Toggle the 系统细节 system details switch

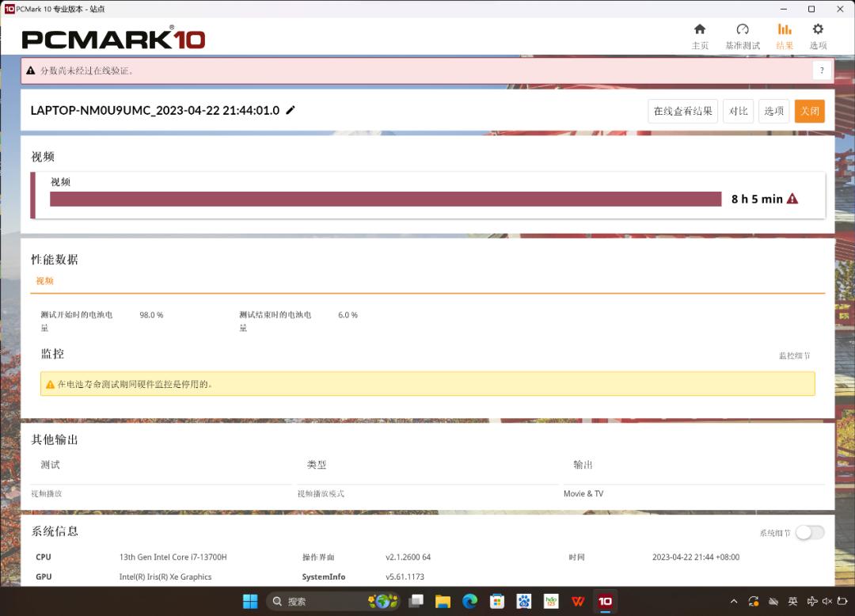click(810, 533)
